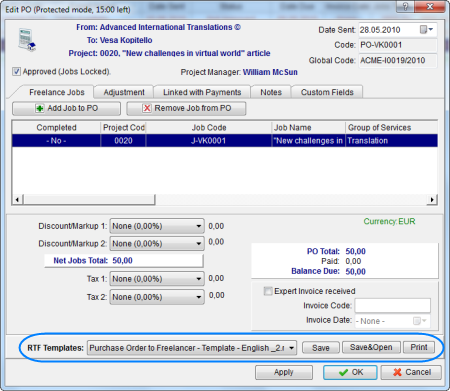This screenshot has height=391, width=450.
Task: Click the Currency: EUR label
Action: tap(389, 221)
